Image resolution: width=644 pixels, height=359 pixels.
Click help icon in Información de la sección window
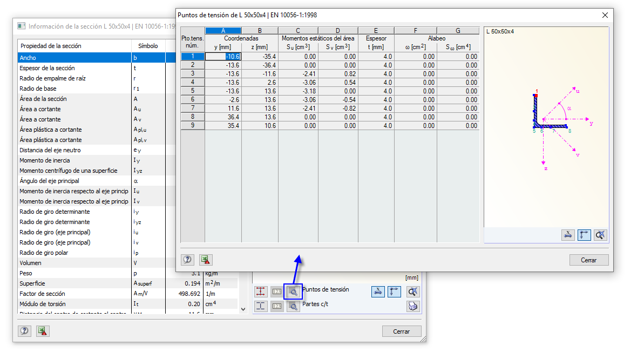(x=25, y=330)
